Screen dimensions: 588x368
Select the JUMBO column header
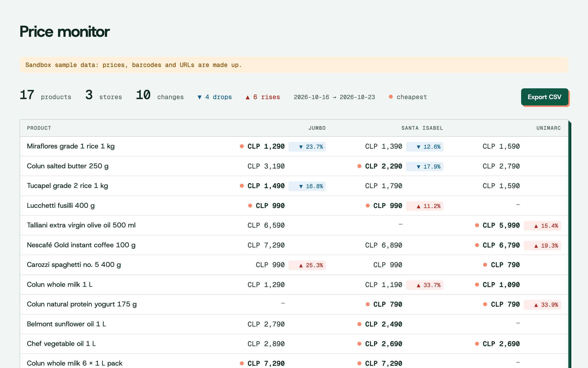point(317,128)
